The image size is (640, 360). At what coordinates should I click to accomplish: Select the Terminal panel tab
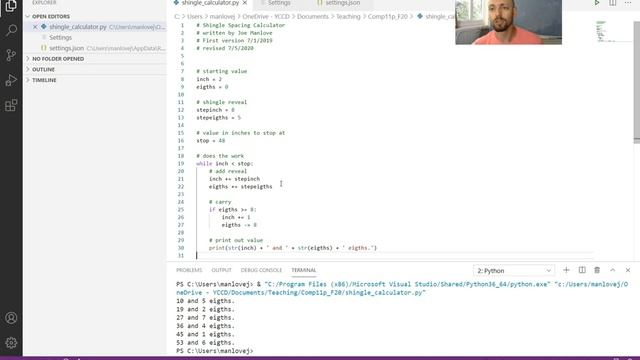click(304, 270)
